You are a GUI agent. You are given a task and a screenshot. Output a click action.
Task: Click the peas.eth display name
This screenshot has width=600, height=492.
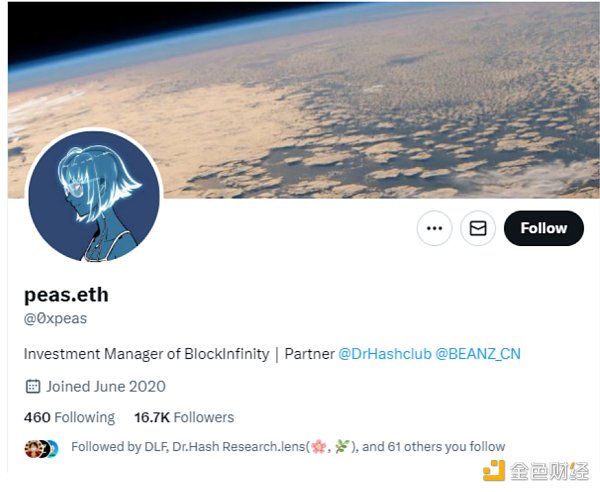click(66, 294)
